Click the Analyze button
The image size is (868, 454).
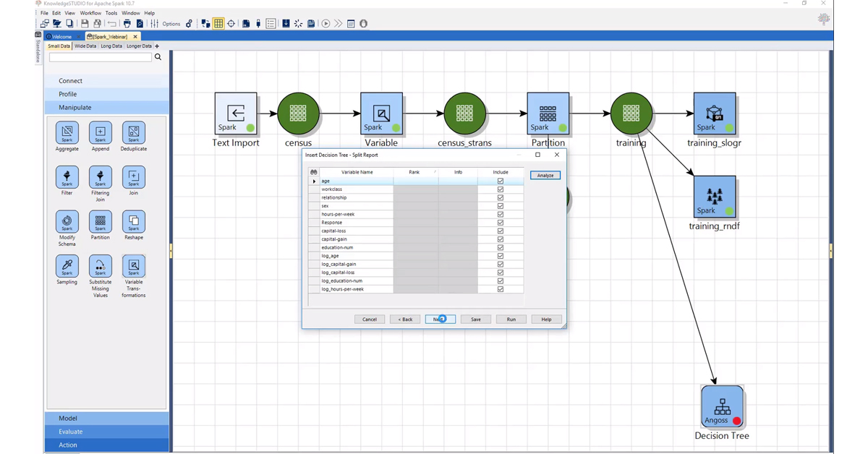[545, 176]
